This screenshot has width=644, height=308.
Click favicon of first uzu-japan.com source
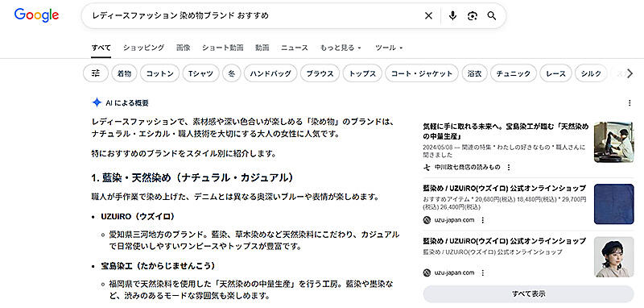pos(427,220)
